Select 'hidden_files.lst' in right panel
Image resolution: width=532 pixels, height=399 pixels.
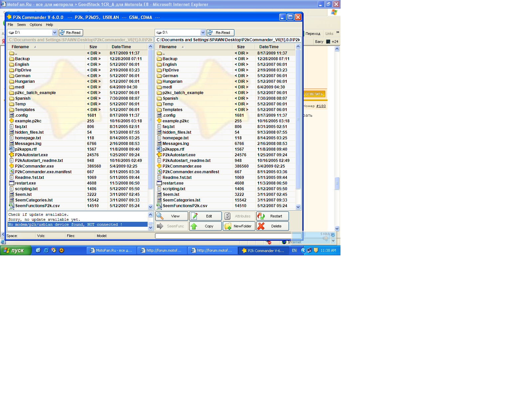(177, 132)
